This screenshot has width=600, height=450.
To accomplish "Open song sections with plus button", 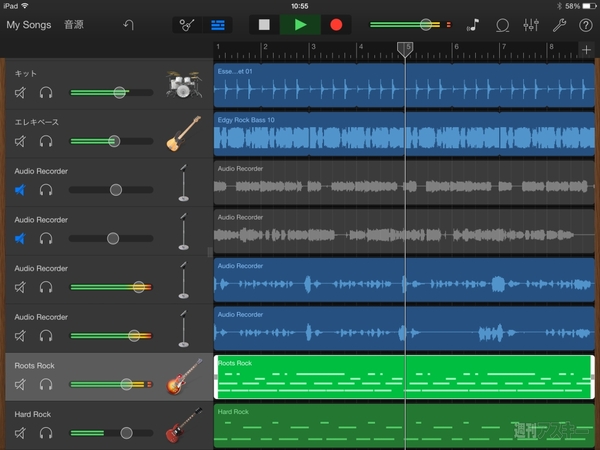I will 586,51.
